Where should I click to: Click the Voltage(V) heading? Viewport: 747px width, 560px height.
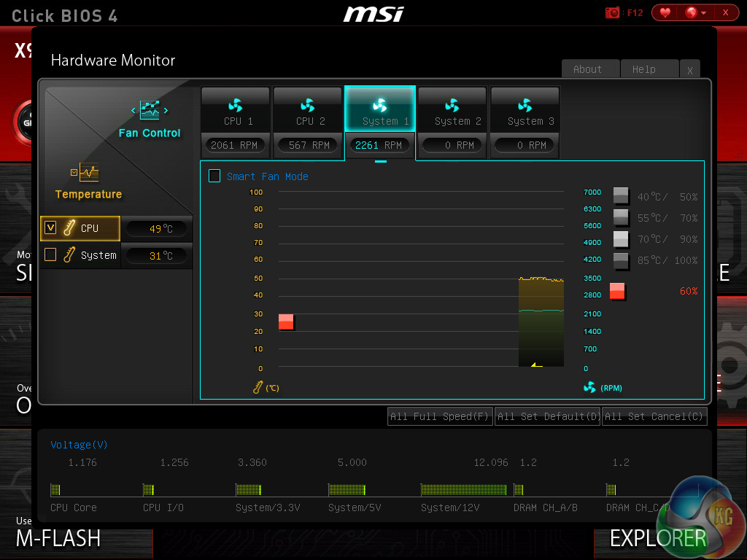(79, 445)
